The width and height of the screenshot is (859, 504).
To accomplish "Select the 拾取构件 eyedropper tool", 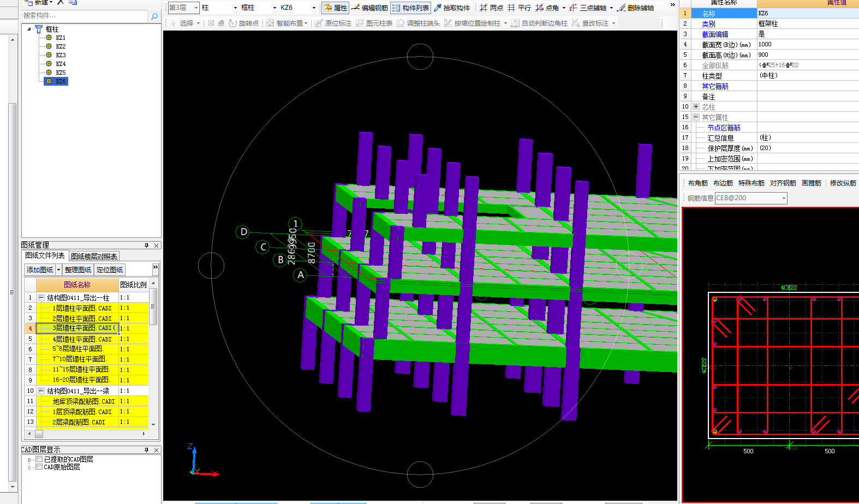I will (452, 8).
